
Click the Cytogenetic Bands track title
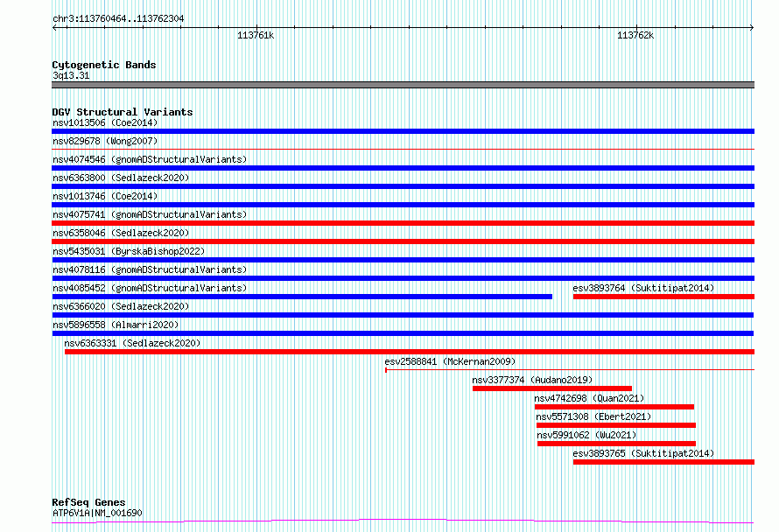click(104, 65)
